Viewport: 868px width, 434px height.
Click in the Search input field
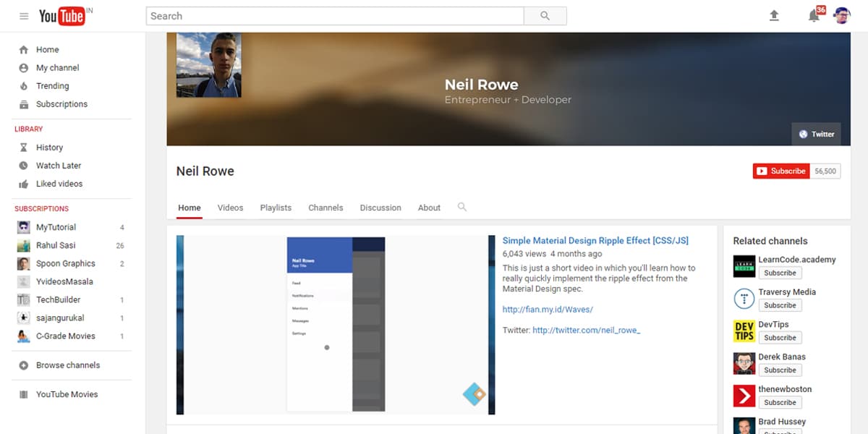point(335,16)
